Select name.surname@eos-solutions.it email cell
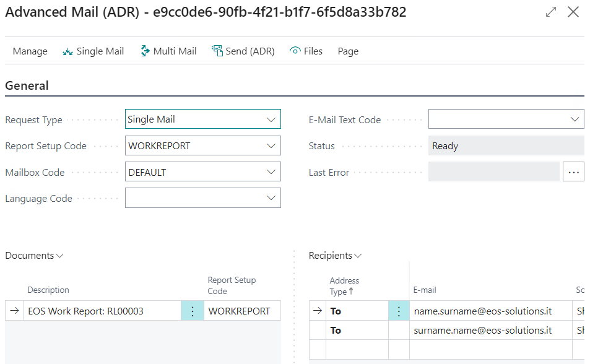 491,311
